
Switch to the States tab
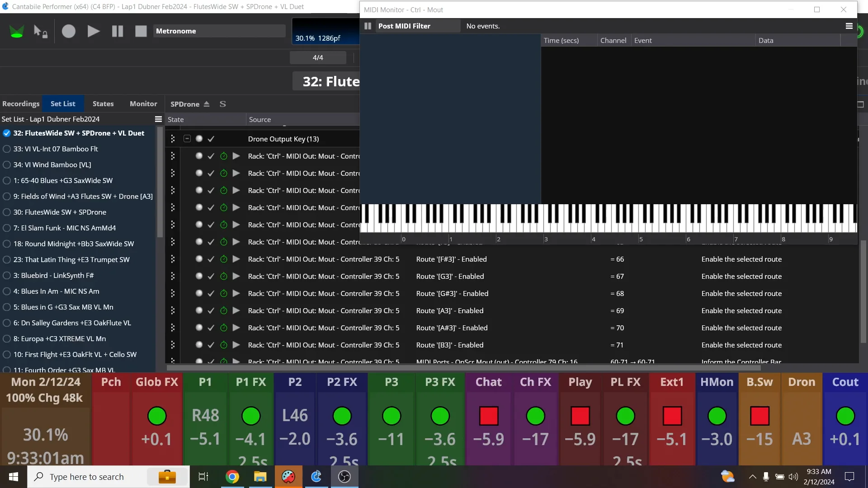[103, 103]
